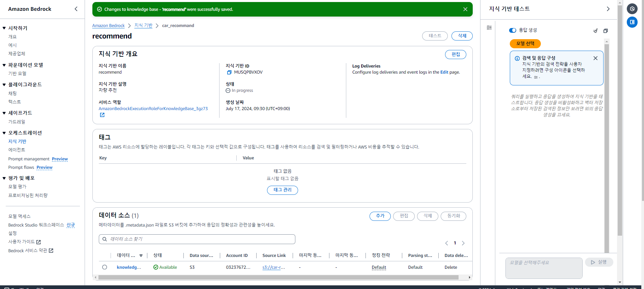Click the 실행 run button
The image size is (644, 289).
coord(599,262)
